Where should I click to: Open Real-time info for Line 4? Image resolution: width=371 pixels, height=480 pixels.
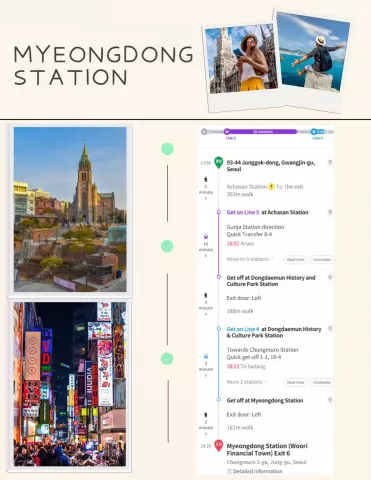[295, 382]
